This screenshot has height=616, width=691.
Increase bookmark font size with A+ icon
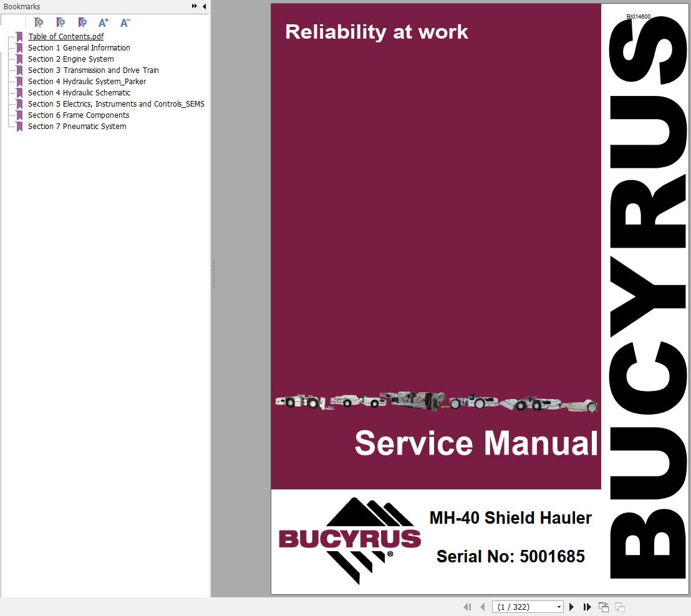point(103,22)
